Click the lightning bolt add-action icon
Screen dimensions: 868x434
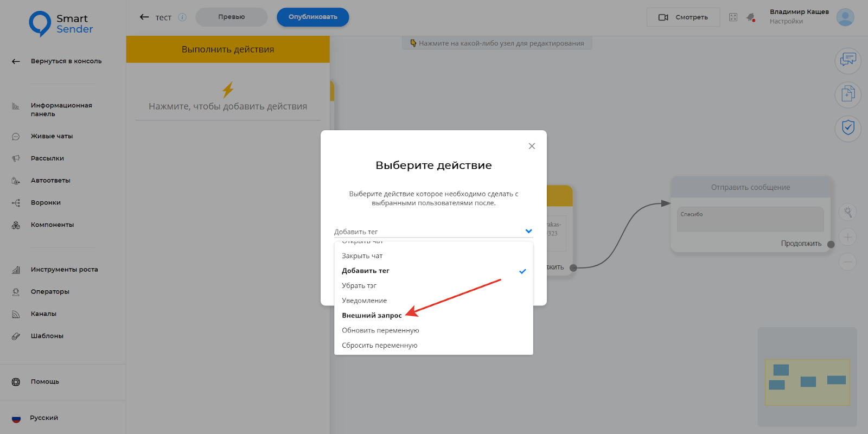(x=228, y=90)
